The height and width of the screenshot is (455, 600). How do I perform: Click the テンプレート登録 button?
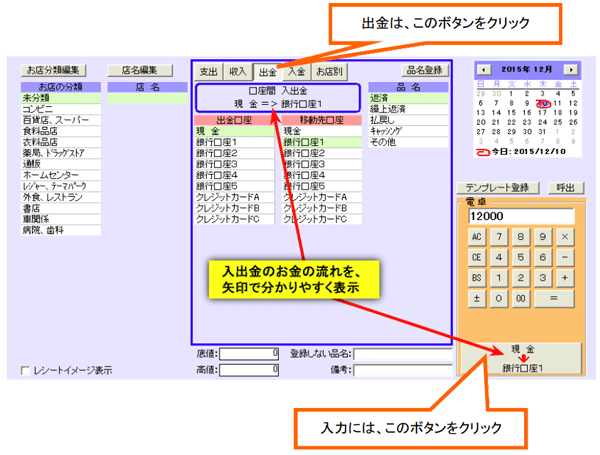click(x=498, y=188)
